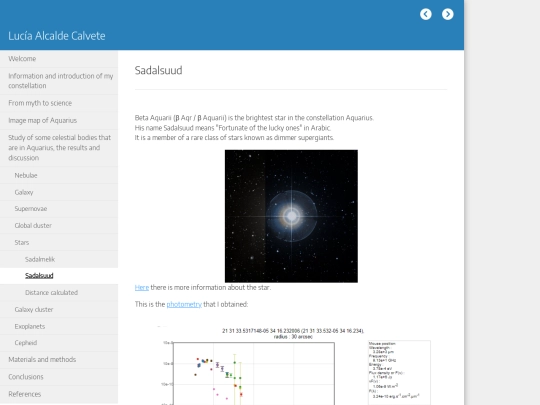Open the Welcome page
540x405 pixels.
(59, 59)
